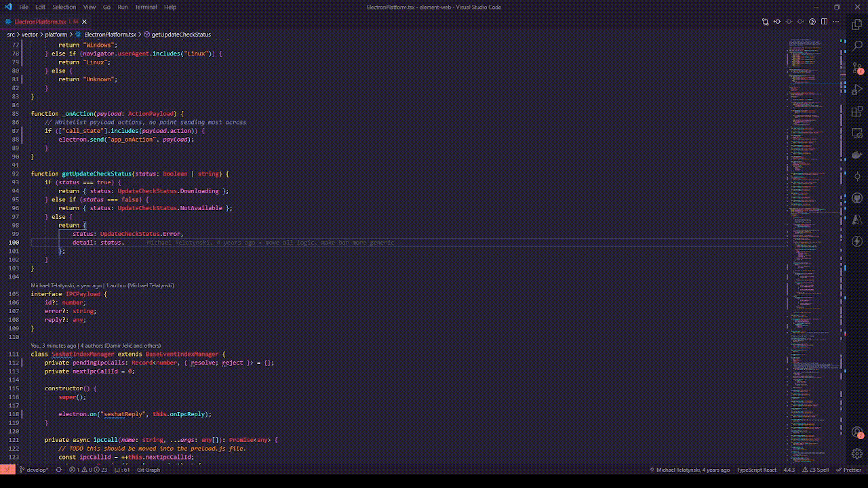Open the View menu
Viewport: 868px width, 488px height.
pos(90,7)
